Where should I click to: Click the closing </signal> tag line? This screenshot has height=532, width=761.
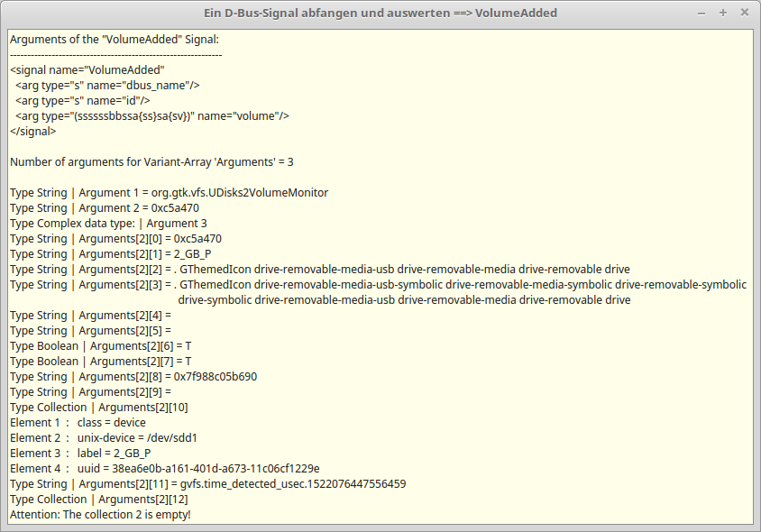click(x=32, y=132)
